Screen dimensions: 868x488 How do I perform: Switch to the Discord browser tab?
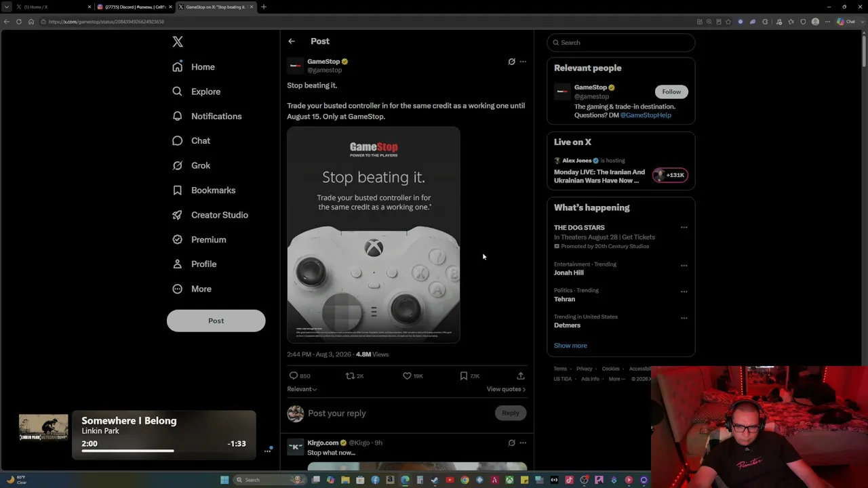tap(134, 7)
